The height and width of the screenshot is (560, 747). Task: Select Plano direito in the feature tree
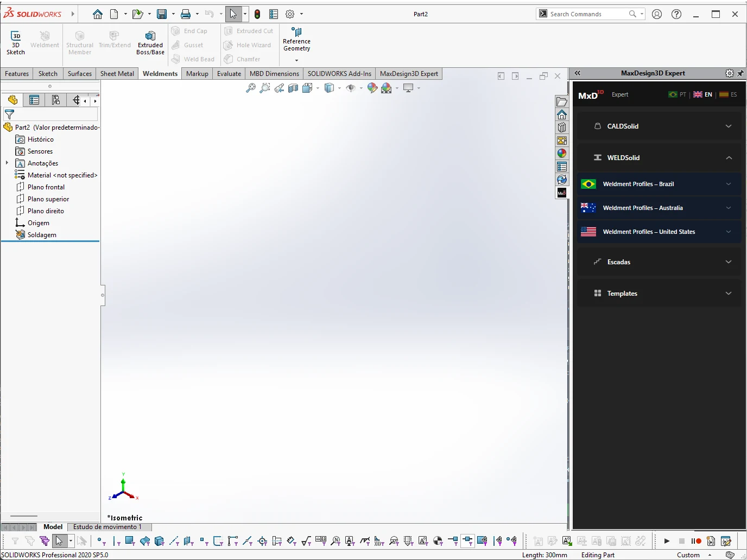click(x=46, y=211)
